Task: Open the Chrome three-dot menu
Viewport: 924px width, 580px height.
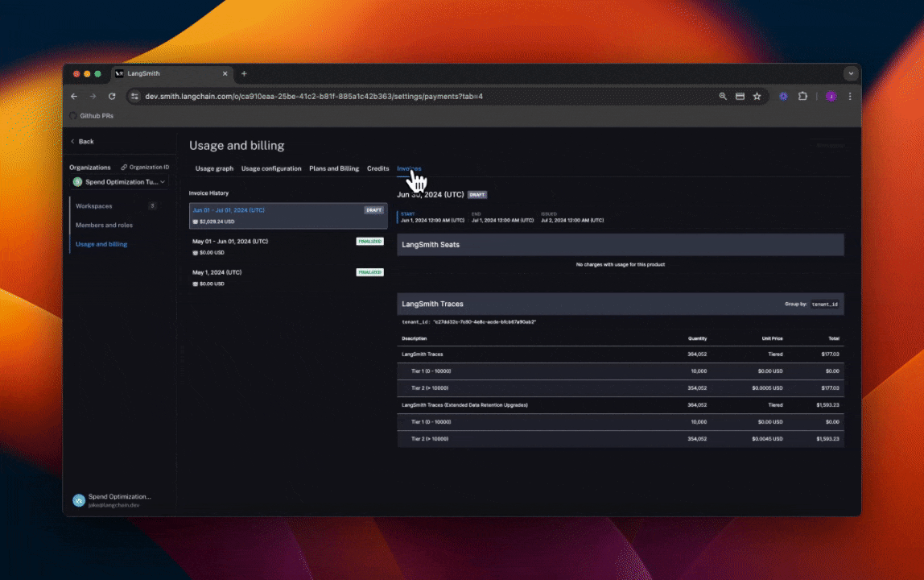Action: pyautogui.click(x=850, y=96)
